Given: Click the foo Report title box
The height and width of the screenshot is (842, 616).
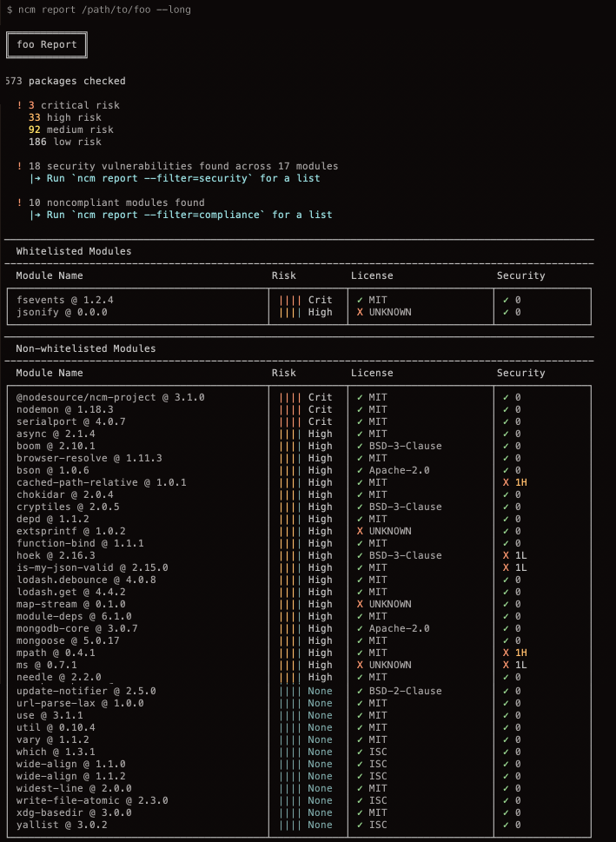Looking at the screenshot, I should click(x=47, y=45).
